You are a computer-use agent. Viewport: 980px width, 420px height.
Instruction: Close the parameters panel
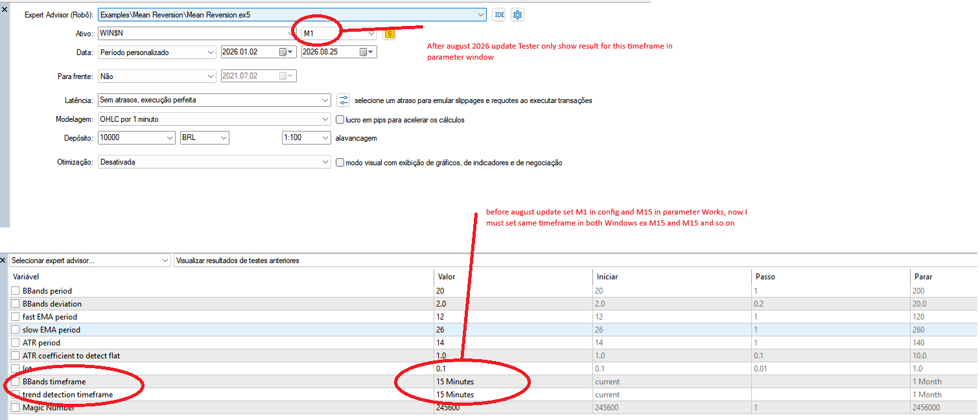pyautogui.click(x=4, y=259)
